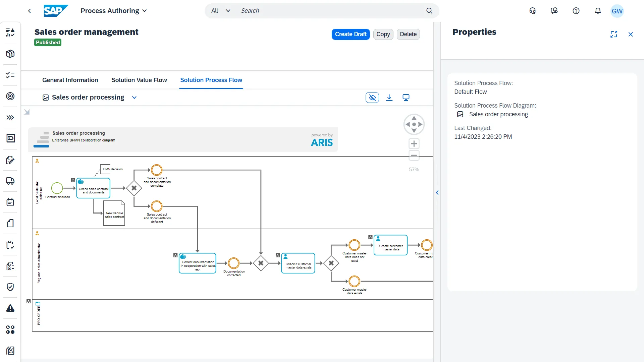The image size is (644, 362).
Task: Go back using the header back arrow
Action: click(30, 11)
